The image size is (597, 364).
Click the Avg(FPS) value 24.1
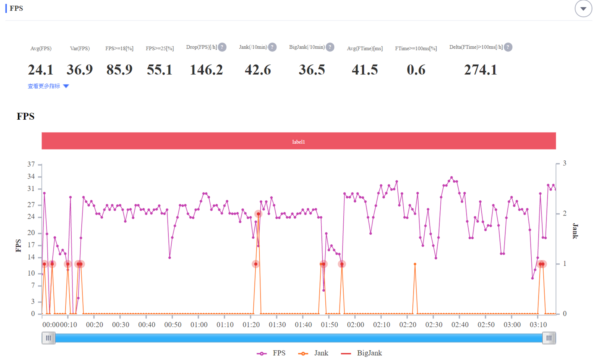click(x=41, y=70)
